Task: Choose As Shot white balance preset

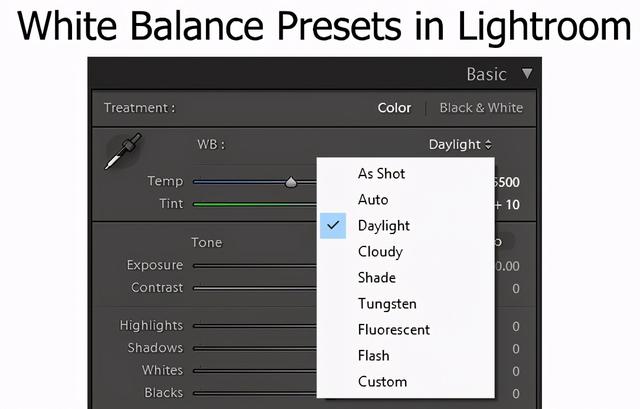Action: [381, 173]
